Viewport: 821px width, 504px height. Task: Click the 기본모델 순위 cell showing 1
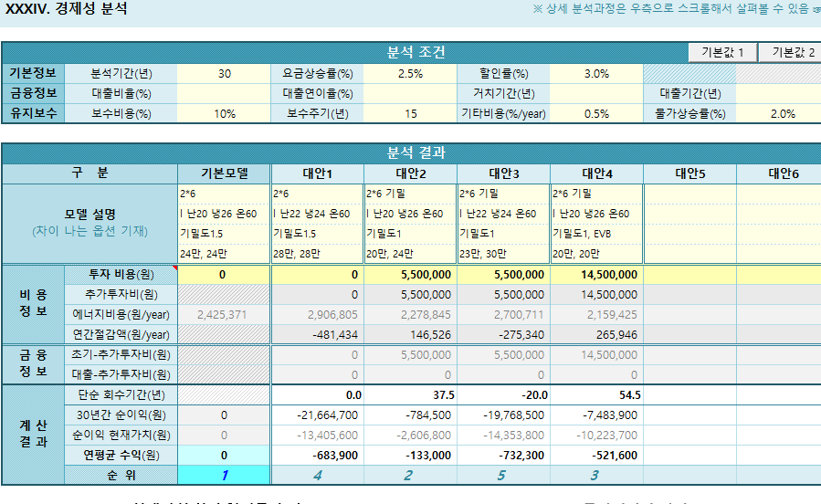coord(224,475)
